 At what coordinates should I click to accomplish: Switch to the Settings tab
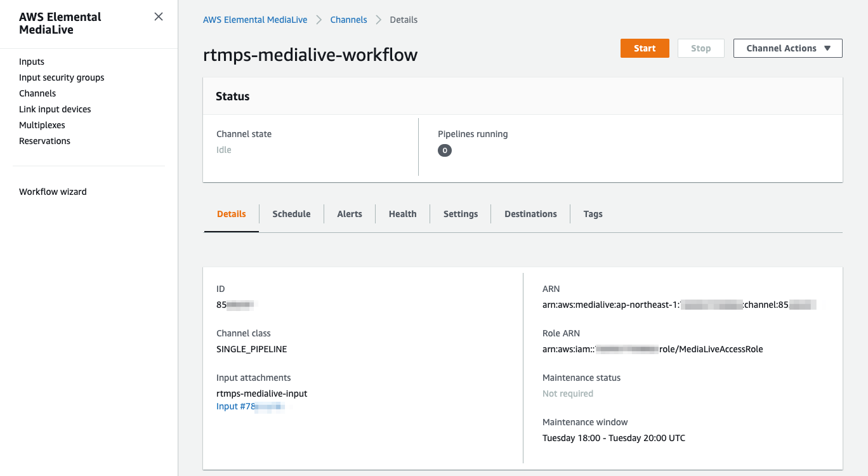coord(461,214)
